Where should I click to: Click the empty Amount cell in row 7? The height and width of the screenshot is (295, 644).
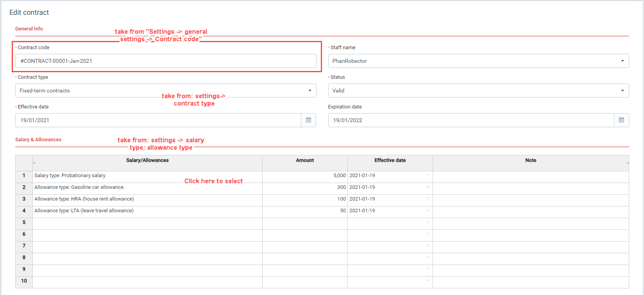pyautogui.click(x=305, y=247)
